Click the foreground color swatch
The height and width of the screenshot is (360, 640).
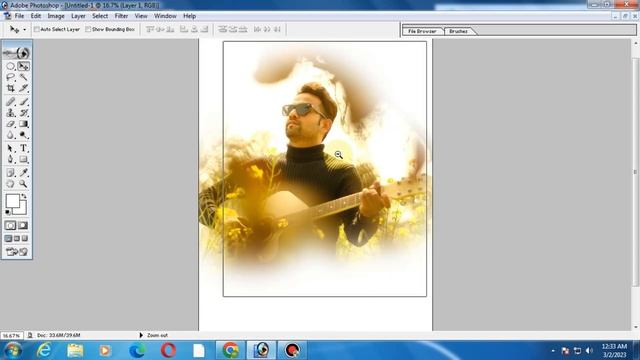click(x=12, y=201)
